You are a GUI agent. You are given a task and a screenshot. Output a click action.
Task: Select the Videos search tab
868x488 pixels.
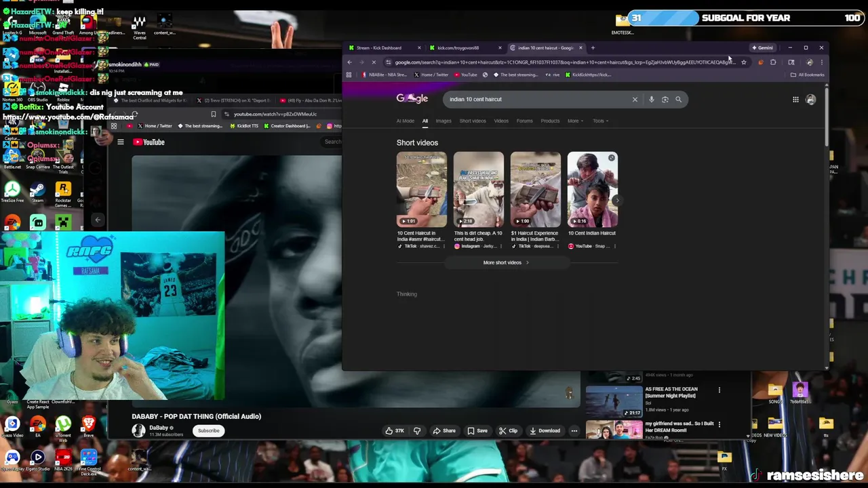[501, 121]
